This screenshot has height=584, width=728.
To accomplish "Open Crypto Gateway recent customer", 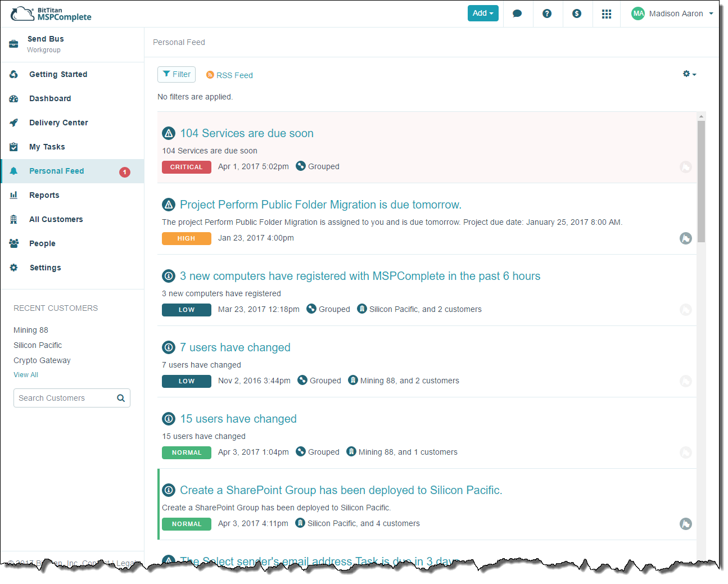I will (42, 360).
